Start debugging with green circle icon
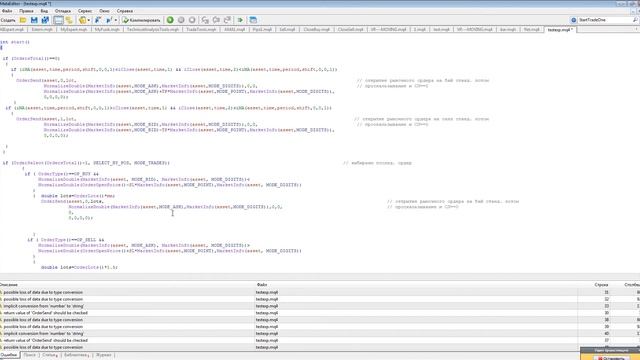 tap(170, 20)
